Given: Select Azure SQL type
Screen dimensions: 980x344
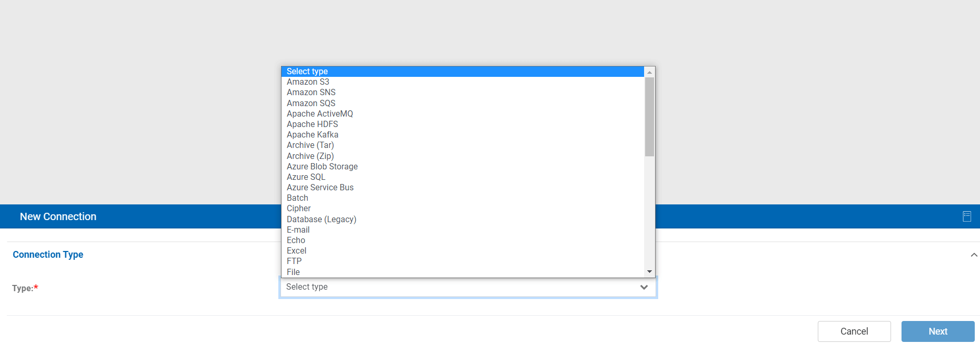Looking at the screenshot, I should [x=463, y=177].
